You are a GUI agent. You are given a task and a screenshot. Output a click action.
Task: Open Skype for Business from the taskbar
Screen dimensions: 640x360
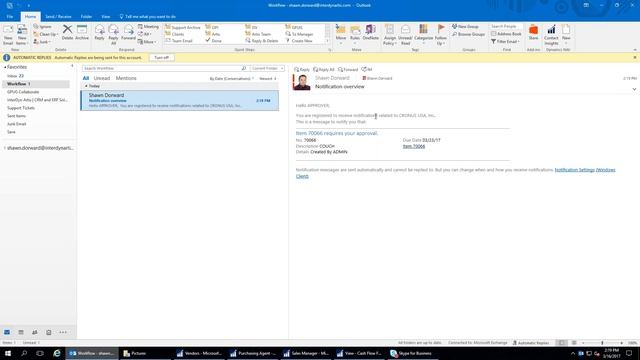click(x=412, y=353)
